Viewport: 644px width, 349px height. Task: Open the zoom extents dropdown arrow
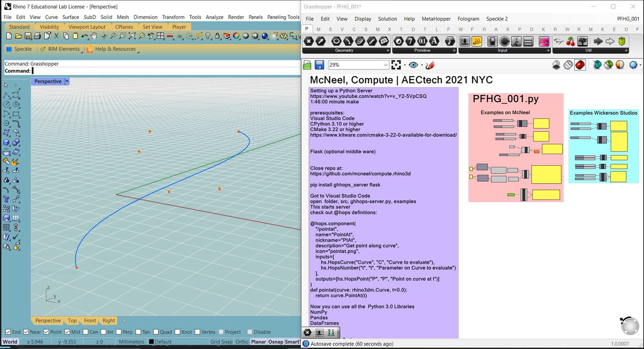pyautogui.click(x=405, y=65)
